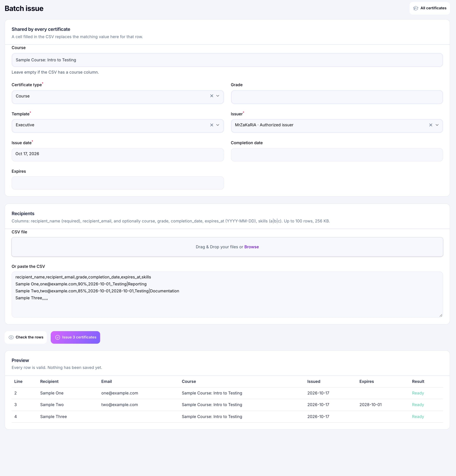
Task: Click the Line column header
Action: [x=18, y=381]
